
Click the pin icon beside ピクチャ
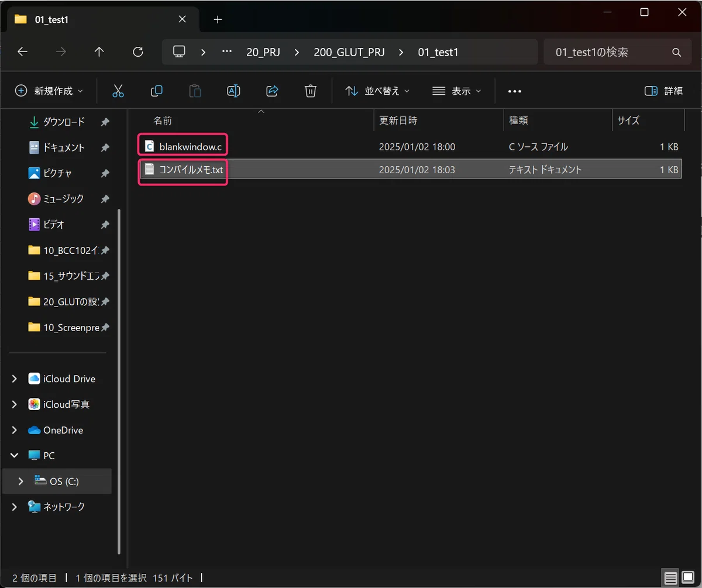[x=105, y=173]
